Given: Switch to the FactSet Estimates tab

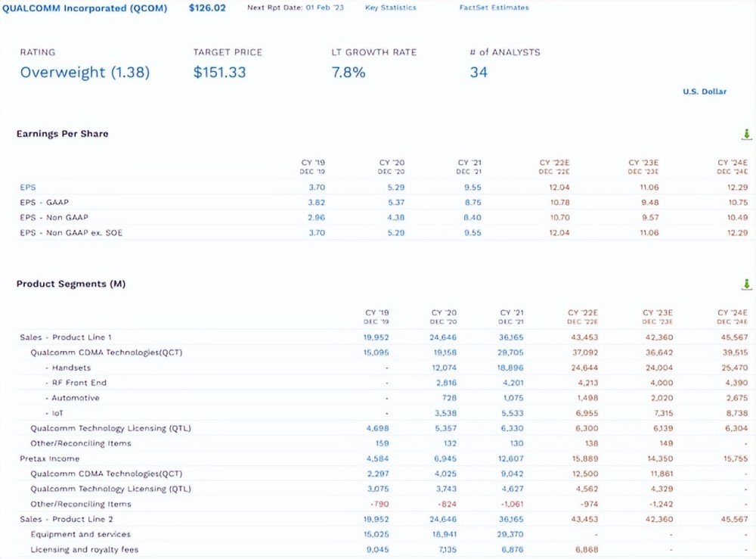Looking at the screenshot, I should tap(494, 8).
